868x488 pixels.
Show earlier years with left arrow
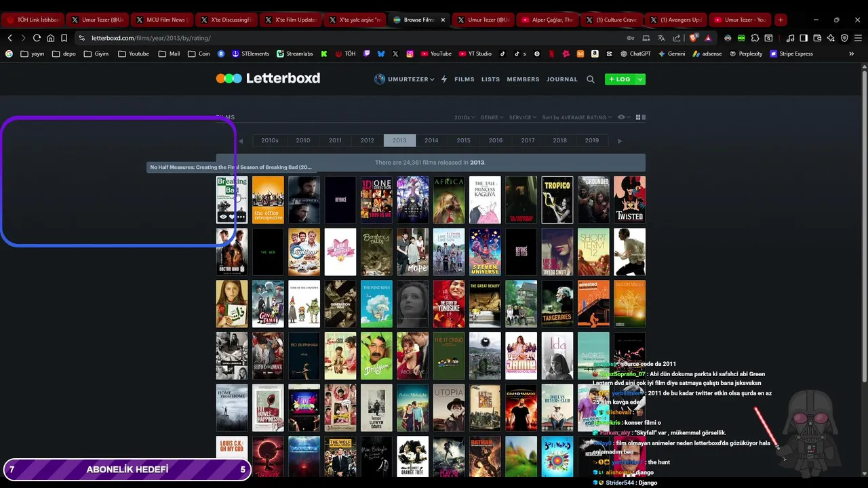click(x=241, y=141)
